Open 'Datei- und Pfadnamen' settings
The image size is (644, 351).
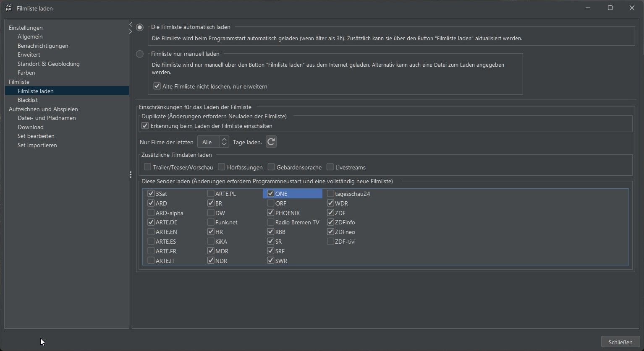pyautogui.click(x=47, y=118)
